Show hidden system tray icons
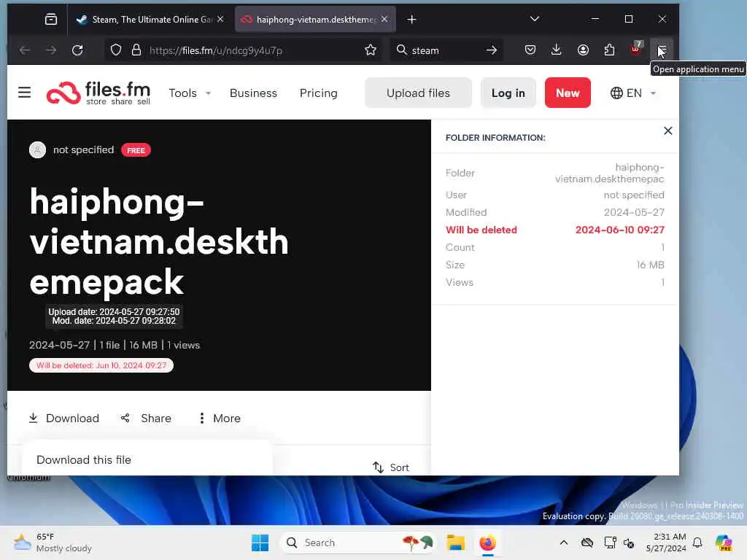The width and height of the screenshot is (747, 560). click(x=564, y=542)
